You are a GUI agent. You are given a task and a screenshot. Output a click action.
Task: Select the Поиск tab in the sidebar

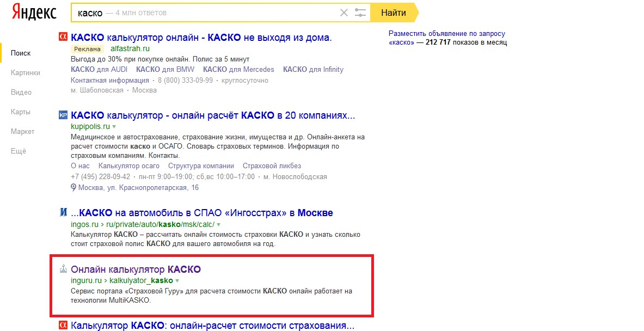pos(21,53)
